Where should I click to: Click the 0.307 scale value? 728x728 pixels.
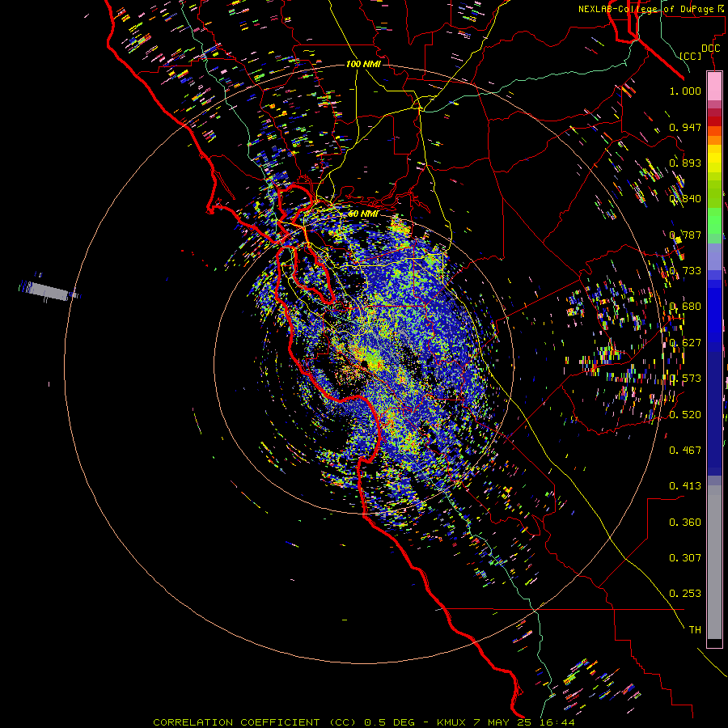(x=685, y=557)
